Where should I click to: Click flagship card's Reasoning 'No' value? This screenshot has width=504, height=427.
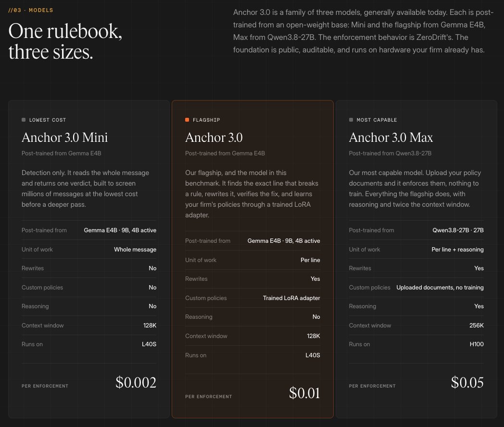point(316,317)
